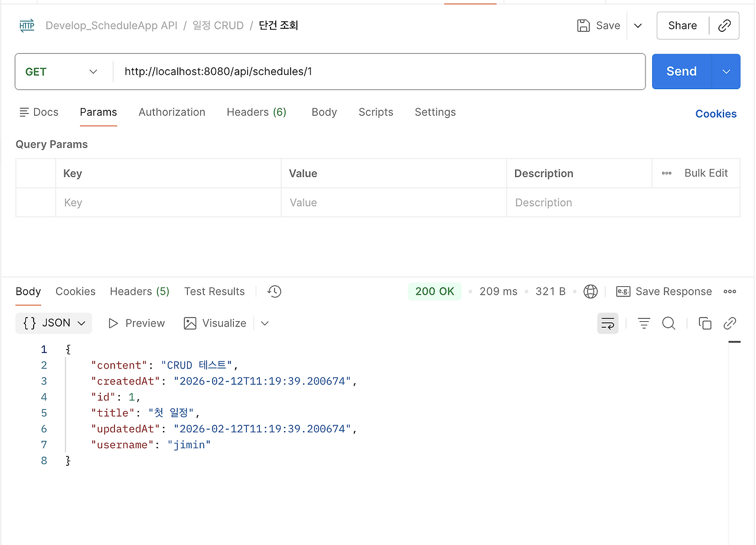Click the Value input cell
This screenshot has width=756, height=545.
pos(394,203)
